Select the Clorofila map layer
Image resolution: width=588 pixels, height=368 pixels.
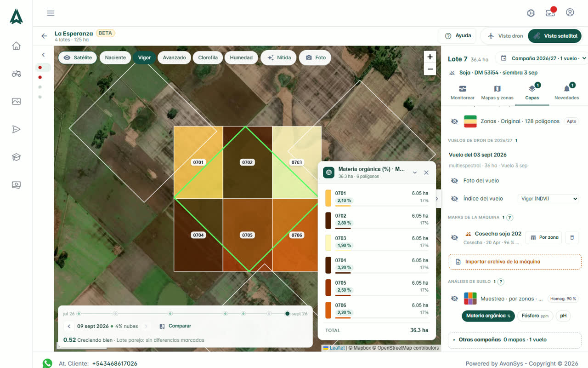point(208,57)
